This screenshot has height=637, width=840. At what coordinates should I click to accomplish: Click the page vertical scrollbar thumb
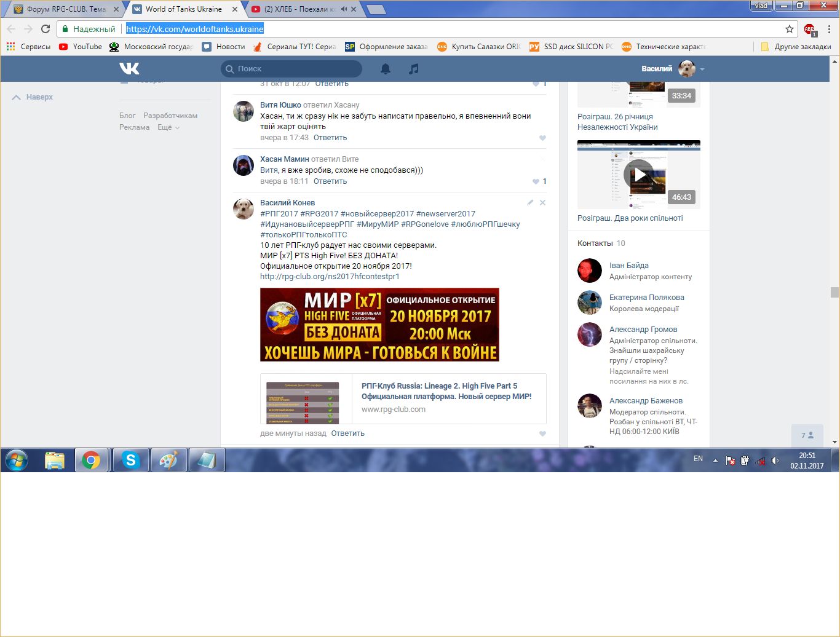tap(834, 292)
